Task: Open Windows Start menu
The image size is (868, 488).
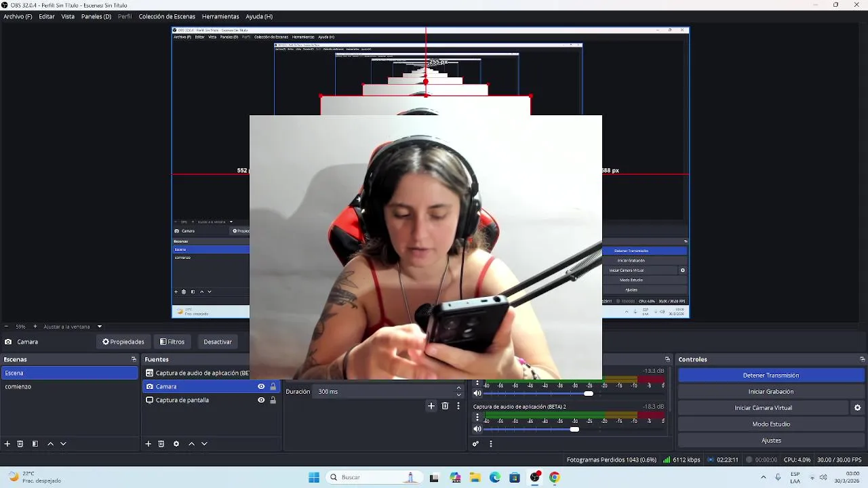Action: click(x=314, y=477)
